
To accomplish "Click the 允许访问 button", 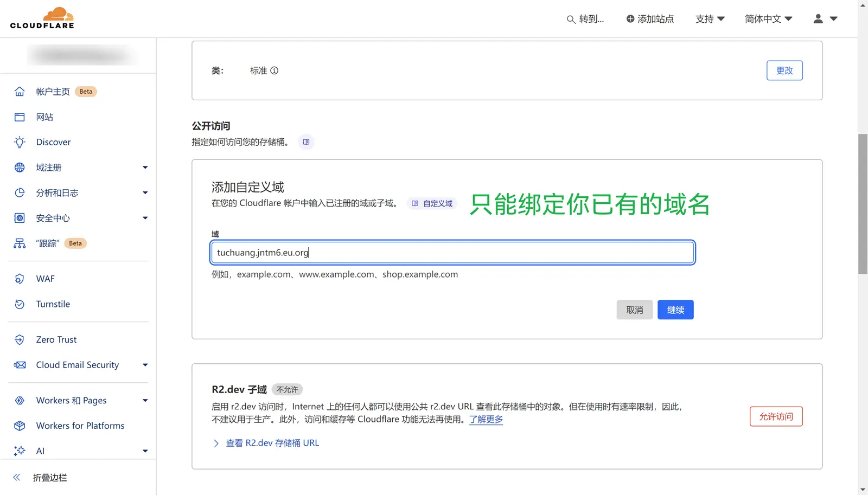I will tap(776, 416).
